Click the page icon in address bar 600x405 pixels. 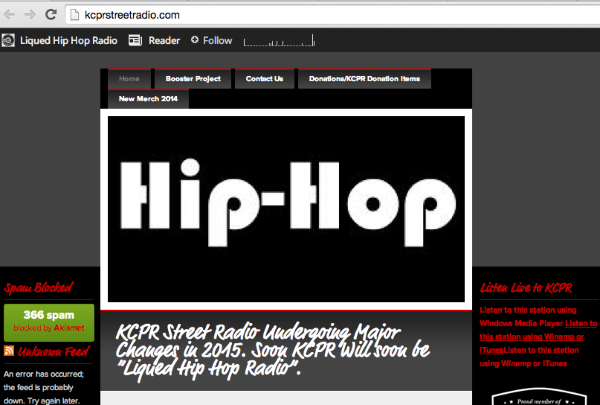(x=75, y=15)
